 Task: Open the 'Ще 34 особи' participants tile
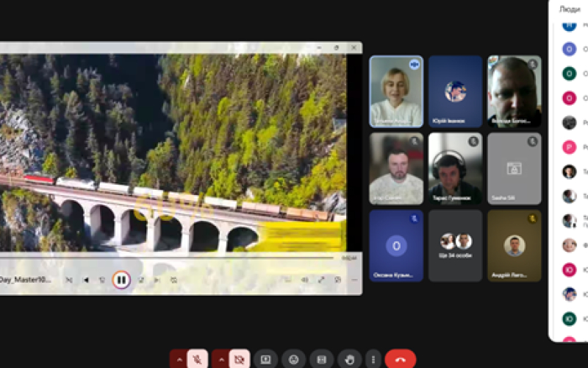pos(455,246)
